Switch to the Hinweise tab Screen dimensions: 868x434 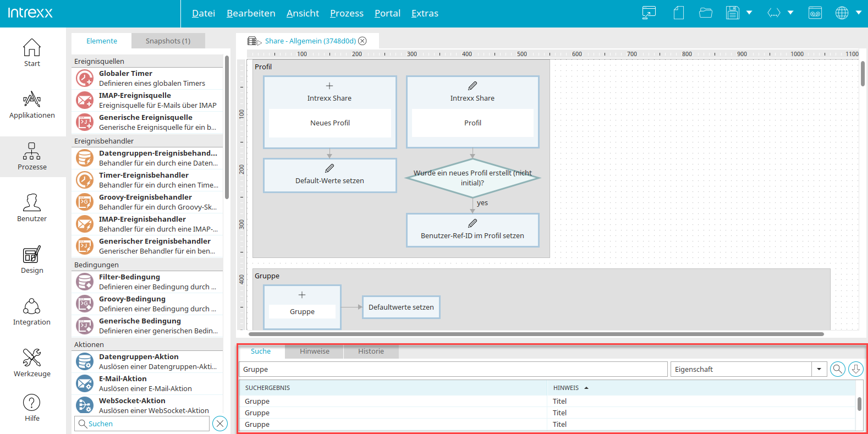(x=315, y=351)
